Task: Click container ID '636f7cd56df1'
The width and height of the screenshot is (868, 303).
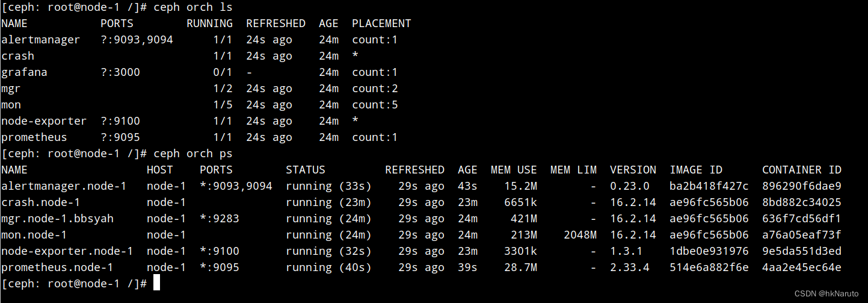Action: (x=802, y=219)
